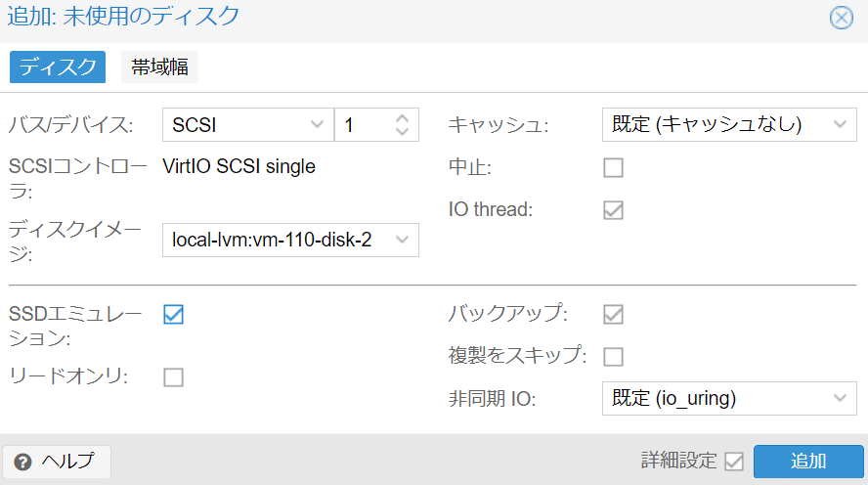
Task: Toggle the IO thread checkbox
Action: click(613, 210)
